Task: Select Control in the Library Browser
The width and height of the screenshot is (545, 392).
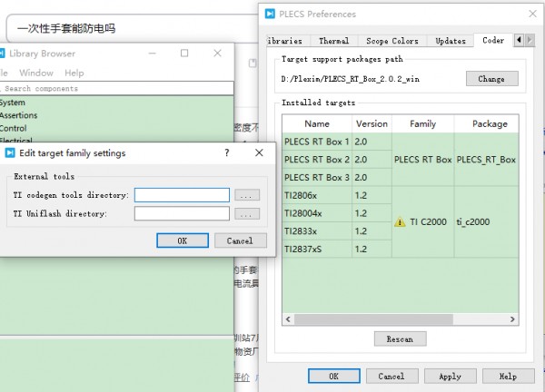Action: [14, 128]
